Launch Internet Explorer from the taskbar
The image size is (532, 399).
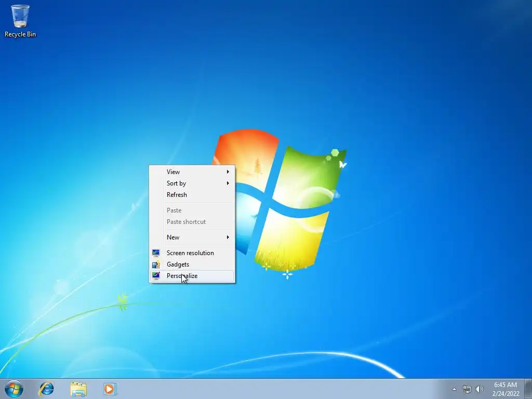pyautogui.click(x=46, y=389)
